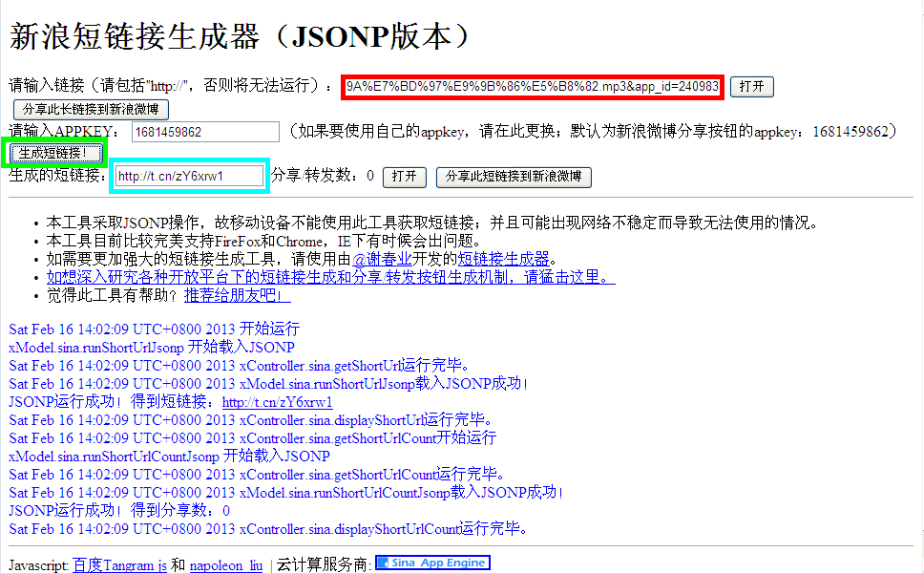Click 分享/转发数: 0 label
The height and width of the screenshot is (574, 924).
323,176
